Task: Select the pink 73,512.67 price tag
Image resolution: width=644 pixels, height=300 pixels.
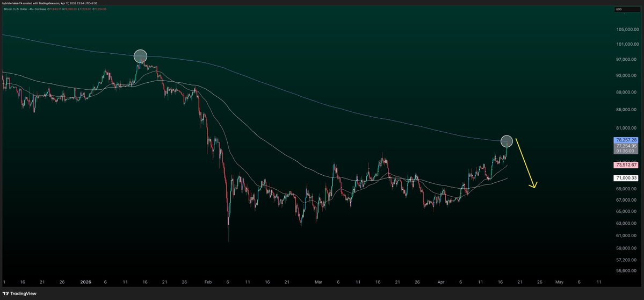Action: tap(626, 165)
